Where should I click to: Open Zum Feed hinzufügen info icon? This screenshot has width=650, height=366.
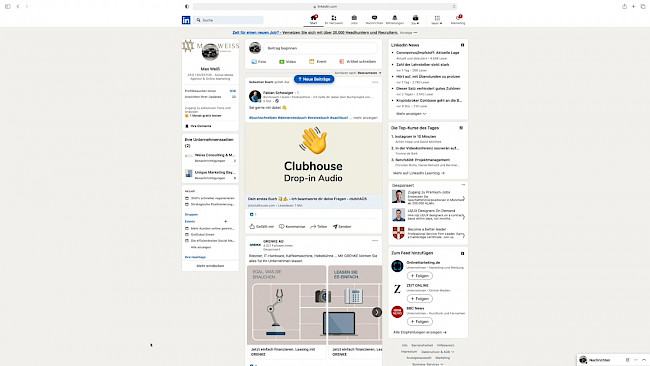(x=462, y=253)
